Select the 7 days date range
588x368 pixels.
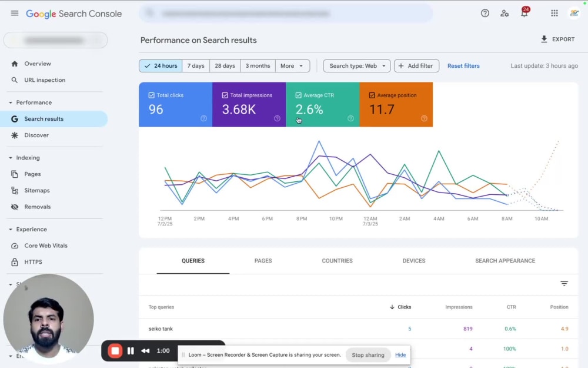(x=196, y=66)
